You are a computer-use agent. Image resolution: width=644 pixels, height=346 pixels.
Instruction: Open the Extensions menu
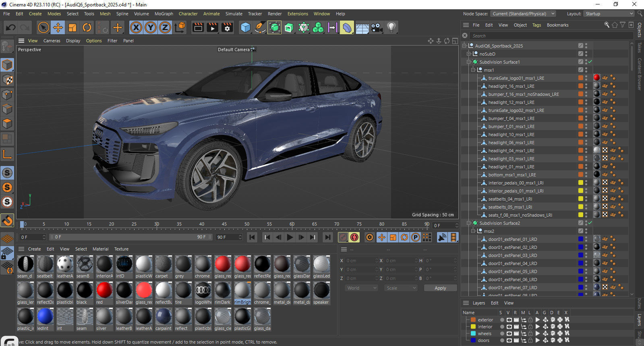click(x=298, y=14)
